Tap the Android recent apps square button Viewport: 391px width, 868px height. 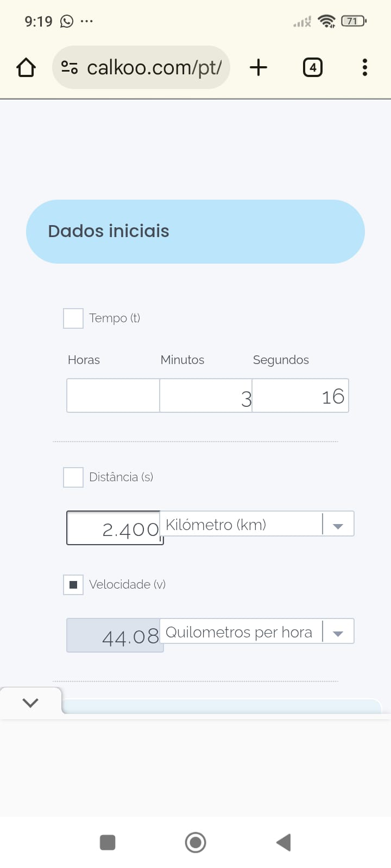(108, 843)
